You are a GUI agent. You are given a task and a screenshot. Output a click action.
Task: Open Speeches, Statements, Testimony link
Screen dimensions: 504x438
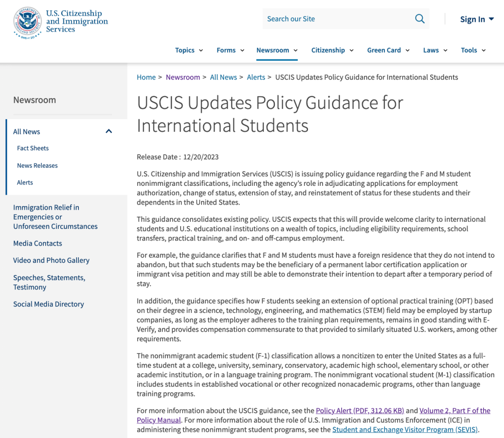tap(49, 283)
